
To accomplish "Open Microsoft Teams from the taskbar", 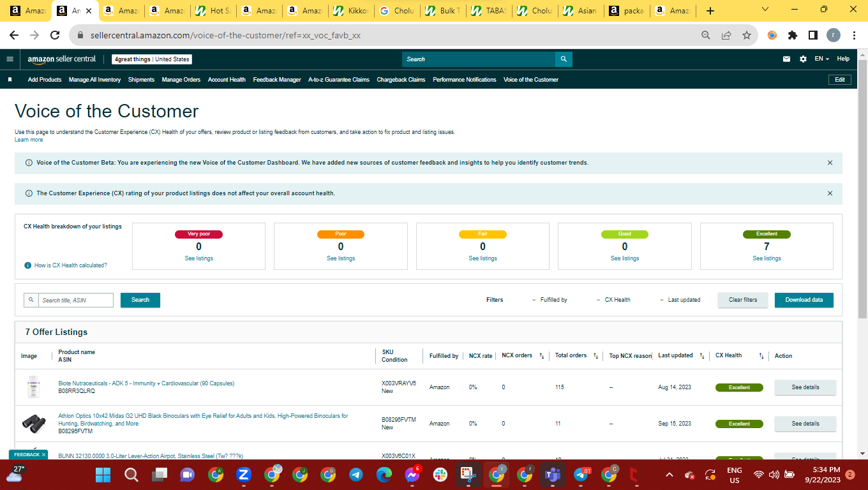I will [x=552, y=475].
